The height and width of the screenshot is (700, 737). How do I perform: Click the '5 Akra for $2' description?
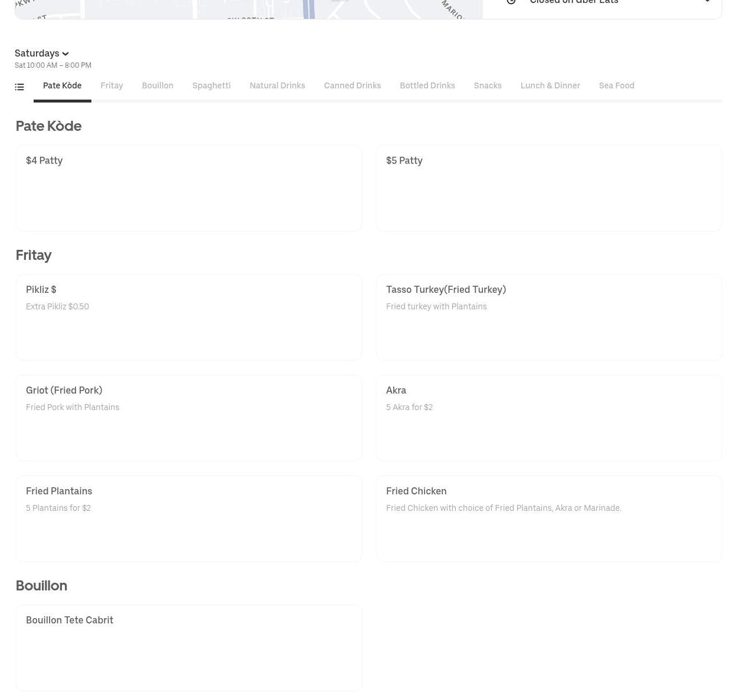(409, 407)
